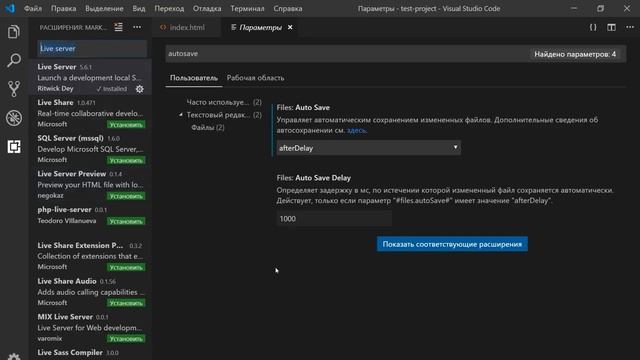Open the Правка menu
The width and height of the screenshot is (640, 360).
[63, 8]
